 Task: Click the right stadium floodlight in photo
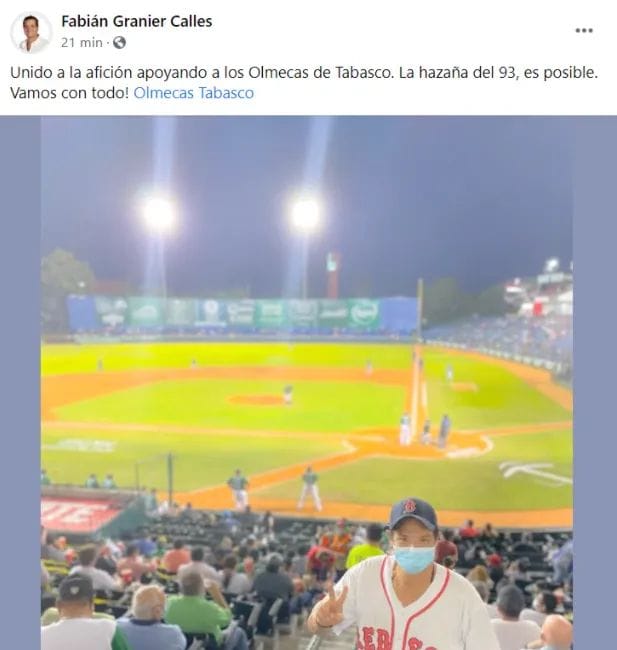click(x=305, y=214)
